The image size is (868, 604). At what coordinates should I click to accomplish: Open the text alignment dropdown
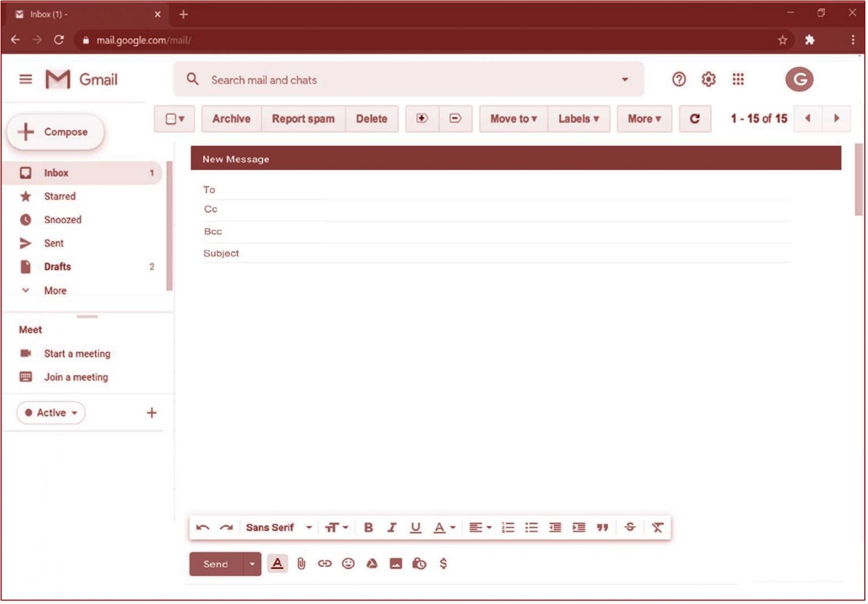coord(480,527)
